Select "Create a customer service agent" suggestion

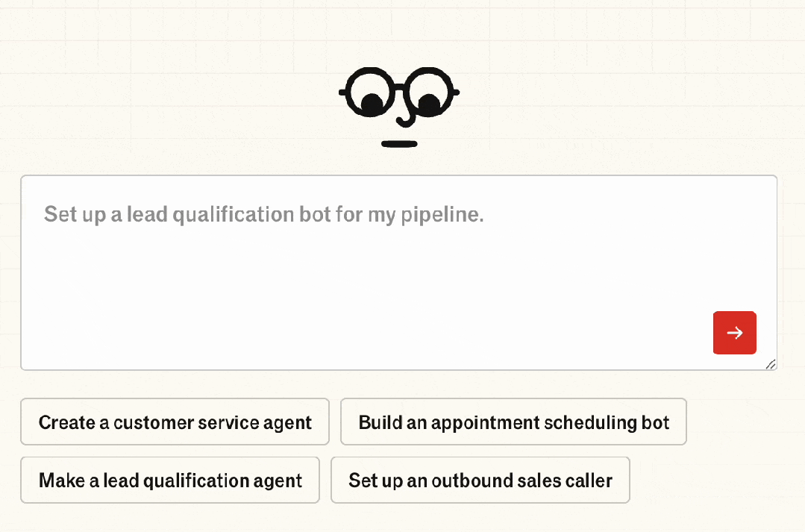tap(175, 422)
